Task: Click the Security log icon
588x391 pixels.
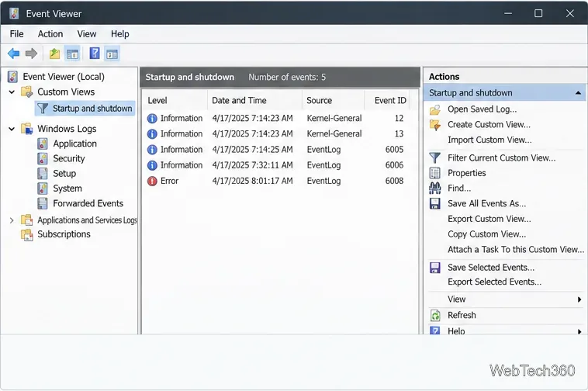Action: click(x=43, y=158)
